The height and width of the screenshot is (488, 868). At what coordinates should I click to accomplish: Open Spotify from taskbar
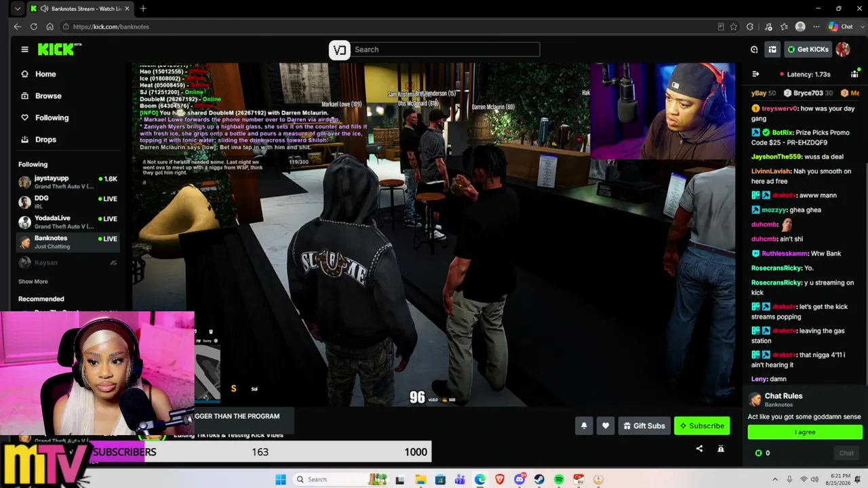coord(559,479)
